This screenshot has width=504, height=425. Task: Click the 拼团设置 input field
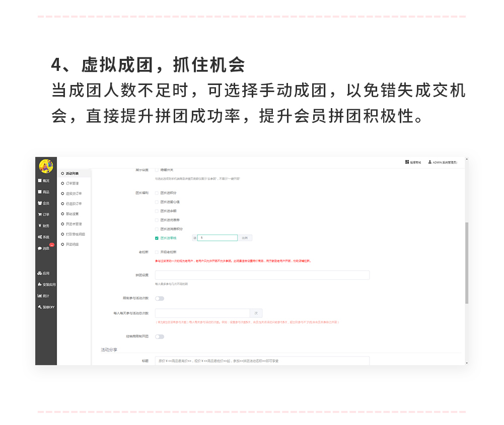point(262,275)
